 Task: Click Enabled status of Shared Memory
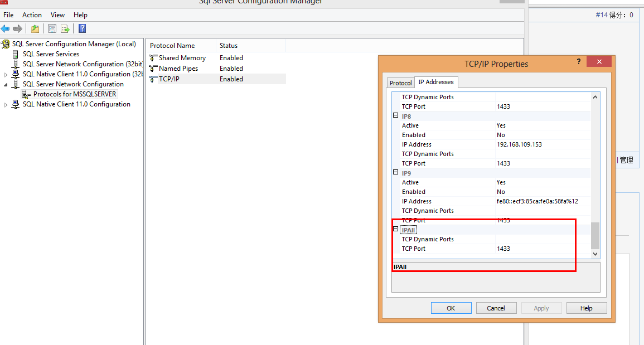click(231, 58)
